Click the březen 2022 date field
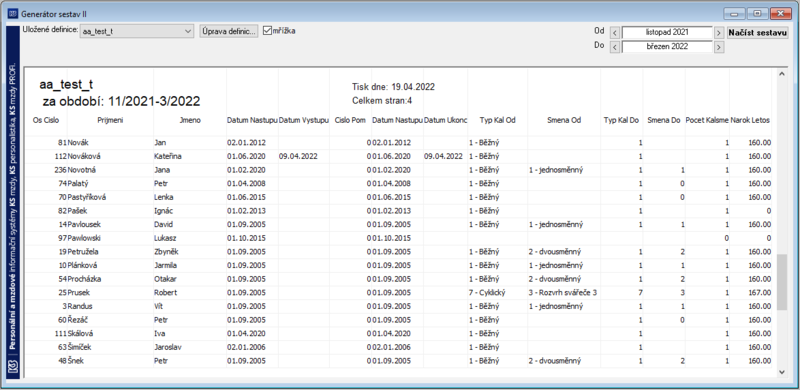Image resolution: width=800 pixels, height=390 pixels. point(667,46)
